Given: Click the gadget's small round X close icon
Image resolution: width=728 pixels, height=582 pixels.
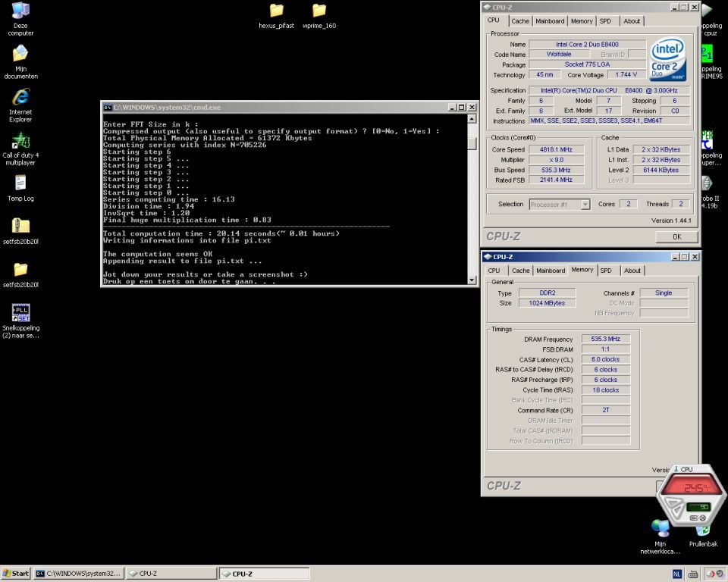Looking at the screenshot, I should pos(702,518).
